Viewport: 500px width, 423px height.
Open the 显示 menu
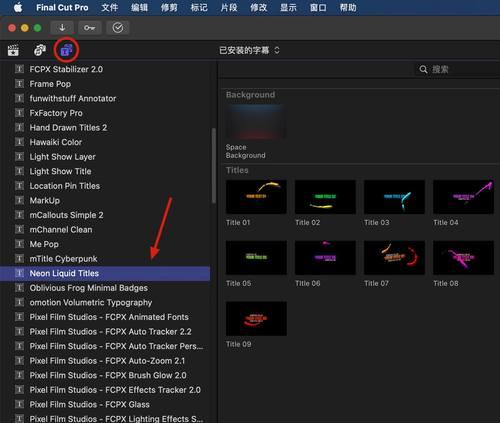(288, 7)
